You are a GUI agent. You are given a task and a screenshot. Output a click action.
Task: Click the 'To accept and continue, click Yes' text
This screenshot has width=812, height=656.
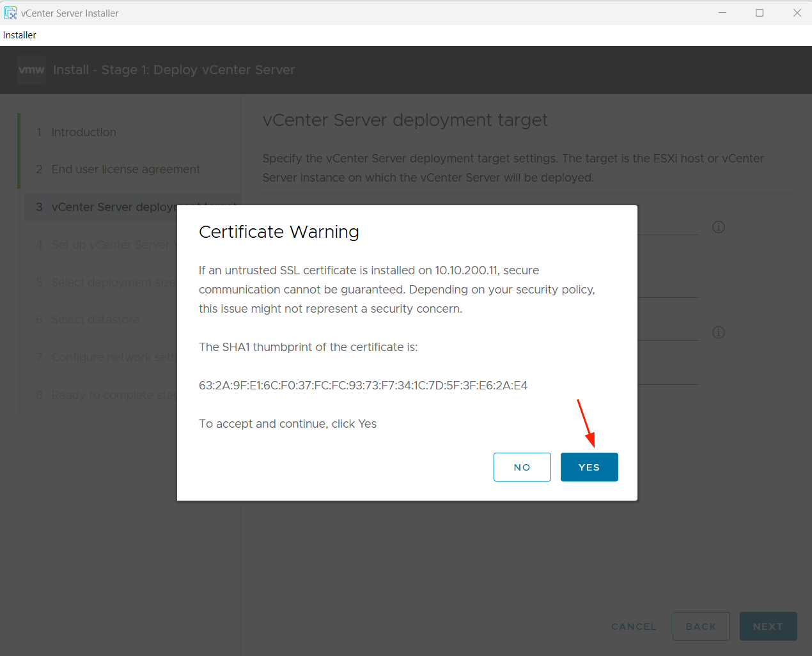coord(288,424)
